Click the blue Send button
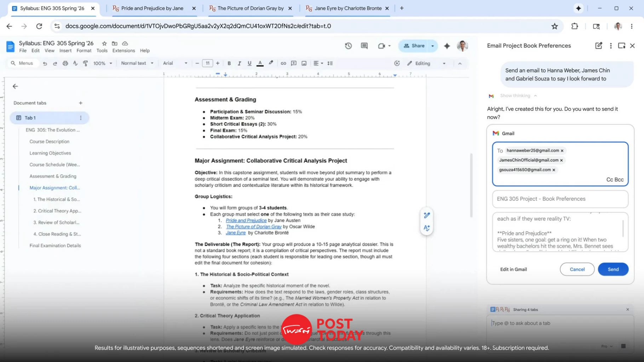Screen dimensions: 644x362 pos(613,269)
